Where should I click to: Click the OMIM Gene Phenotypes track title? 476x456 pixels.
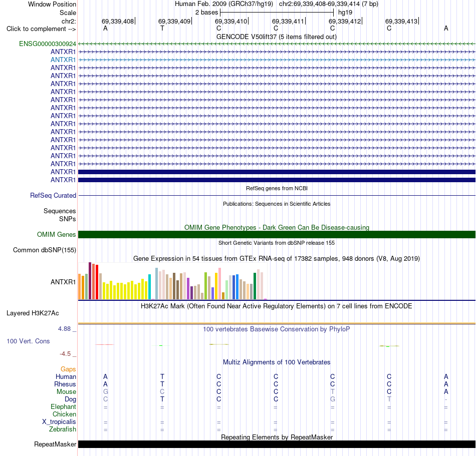277,227
